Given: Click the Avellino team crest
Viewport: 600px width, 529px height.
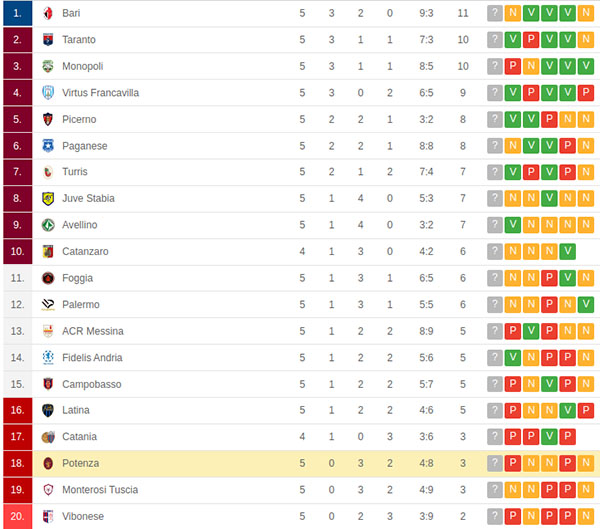Looking at the screenshot, I should coord(48,225).
